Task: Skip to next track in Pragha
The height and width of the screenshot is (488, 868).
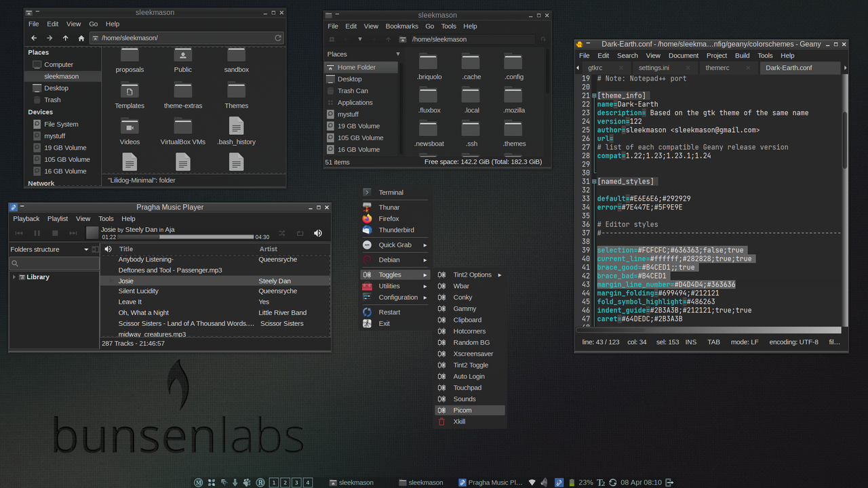Action: coord(73,233)
